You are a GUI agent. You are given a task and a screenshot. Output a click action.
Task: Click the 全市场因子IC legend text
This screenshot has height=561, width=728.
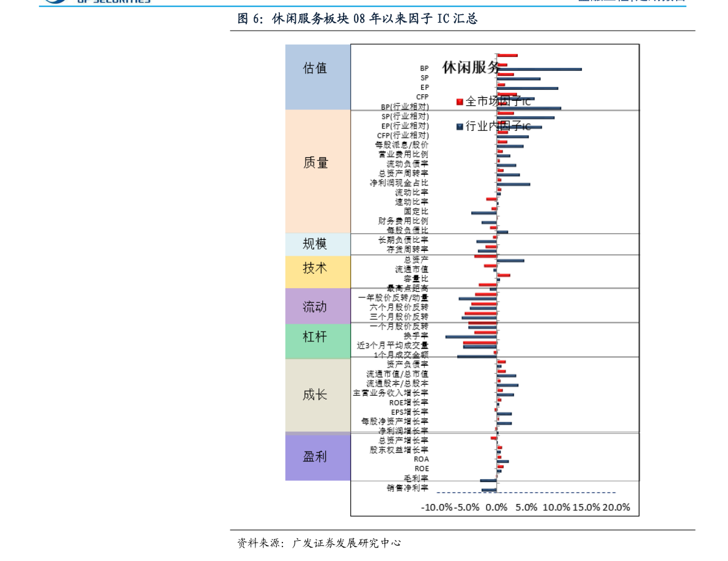(x=498, y=102)
